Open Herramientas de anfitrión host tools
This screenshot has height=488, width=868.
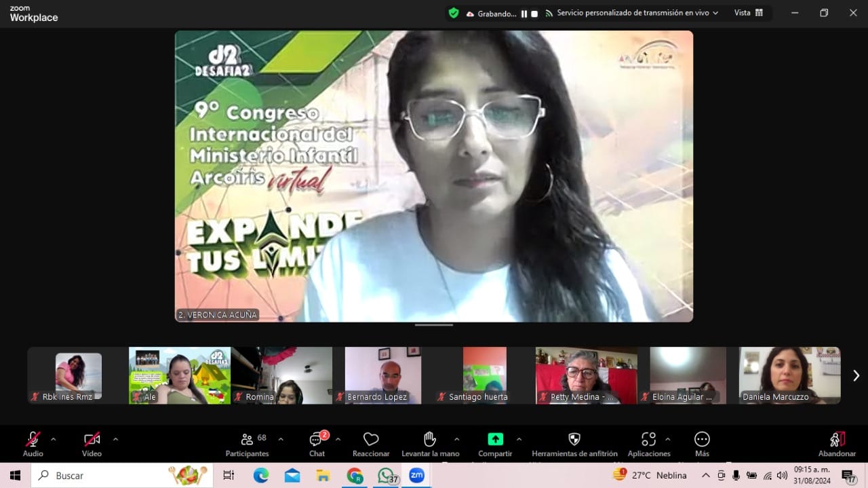pos(574,444)
